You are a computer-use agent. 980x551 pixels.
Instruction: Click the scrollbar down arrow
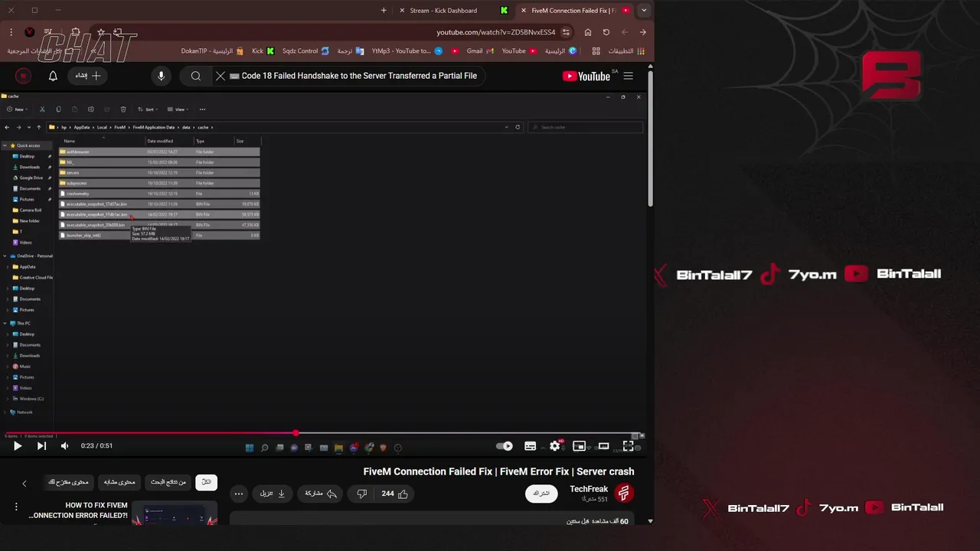click(x=650, y=521)
